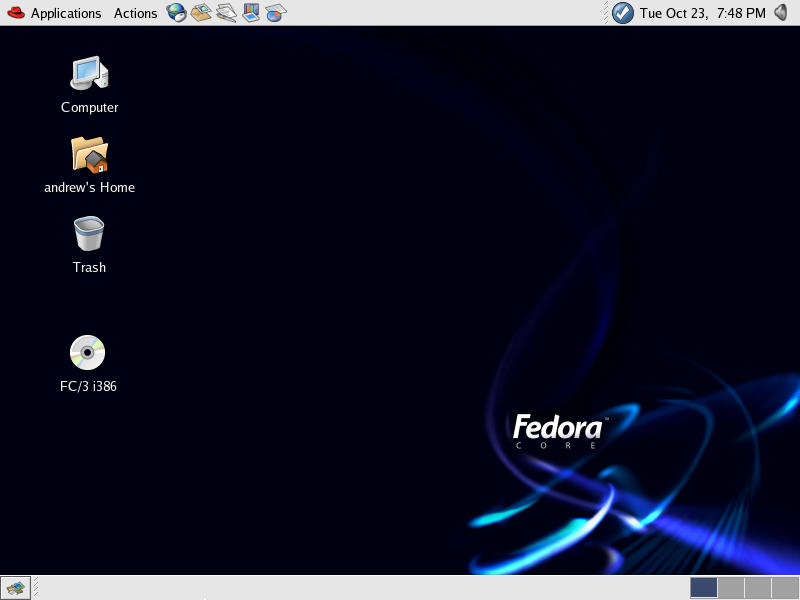Open the Evolution email launcher
Image resolution: width=800 pixels, height=600 pixels.
201,13
